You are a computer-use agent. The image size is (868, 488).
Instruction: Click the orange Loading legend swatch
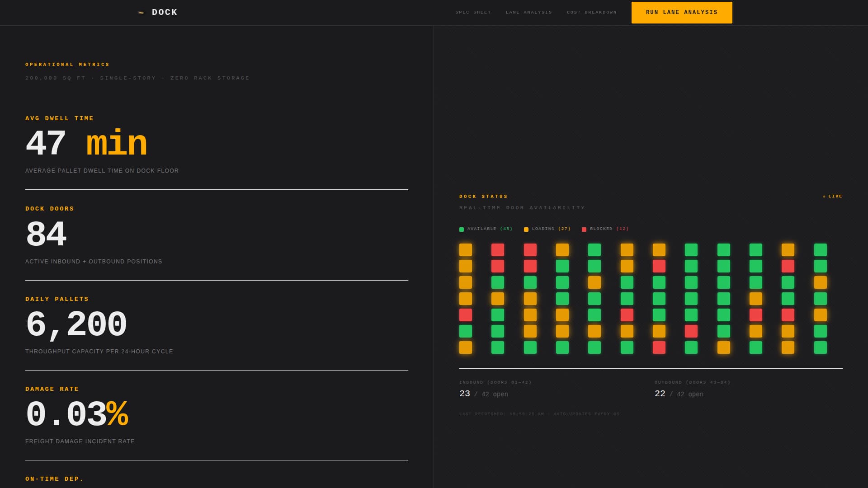pyautogui.click(x=526, y=230)
